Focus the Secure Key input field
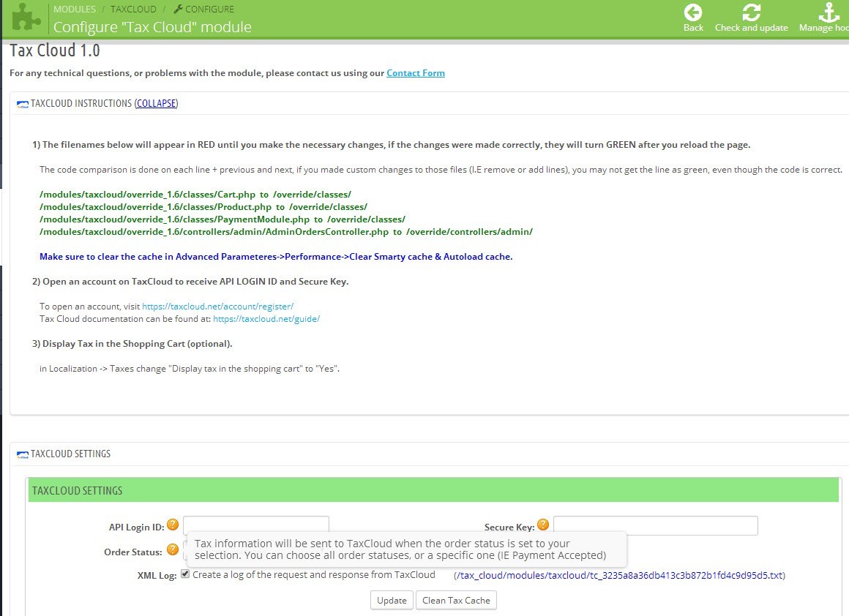This screenshot has width=849, height=616. (x=655, y=525)
